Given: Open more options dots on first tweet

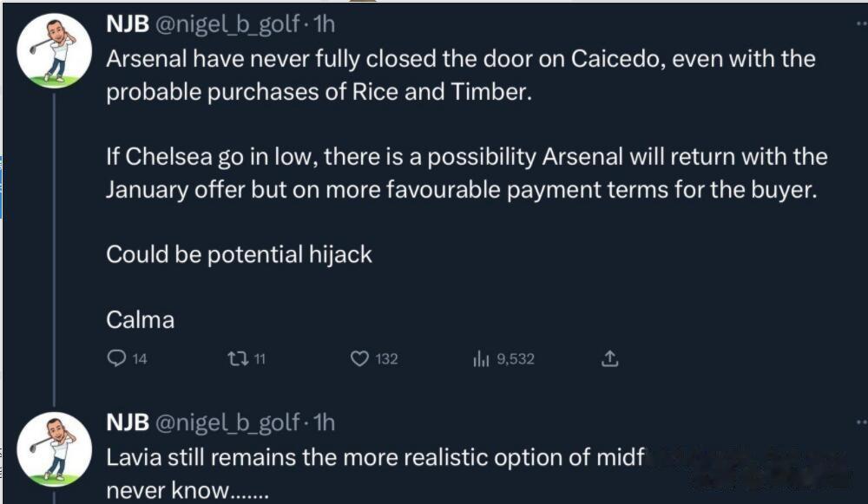Looking at the screenshot, I should pyautogui.click(x=861, y=23).
